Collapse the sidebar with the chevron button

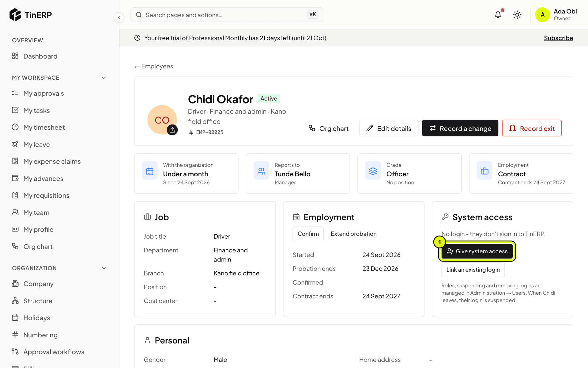click(119, 17)
